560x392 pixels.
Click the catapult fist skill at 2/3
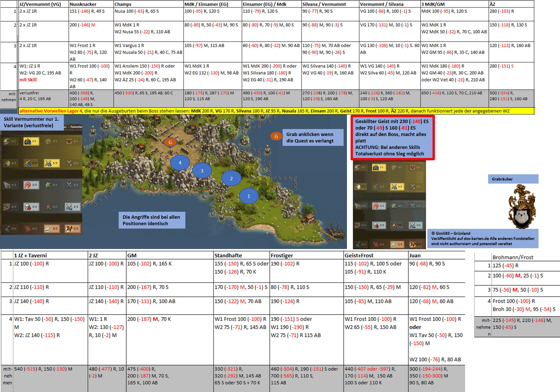point(31,163)
